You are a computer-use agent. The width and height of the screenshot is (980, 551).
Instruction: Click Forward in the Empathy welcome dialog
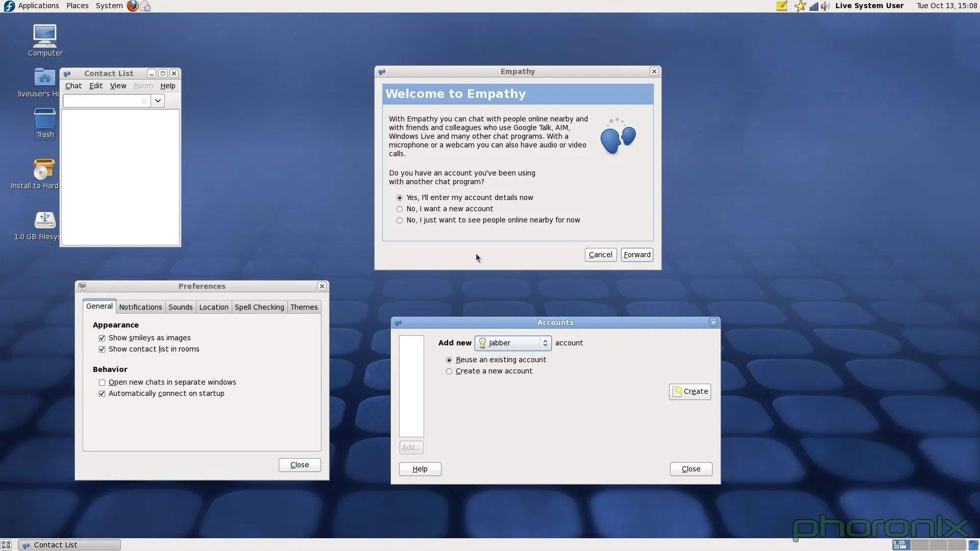pos(637,255)
